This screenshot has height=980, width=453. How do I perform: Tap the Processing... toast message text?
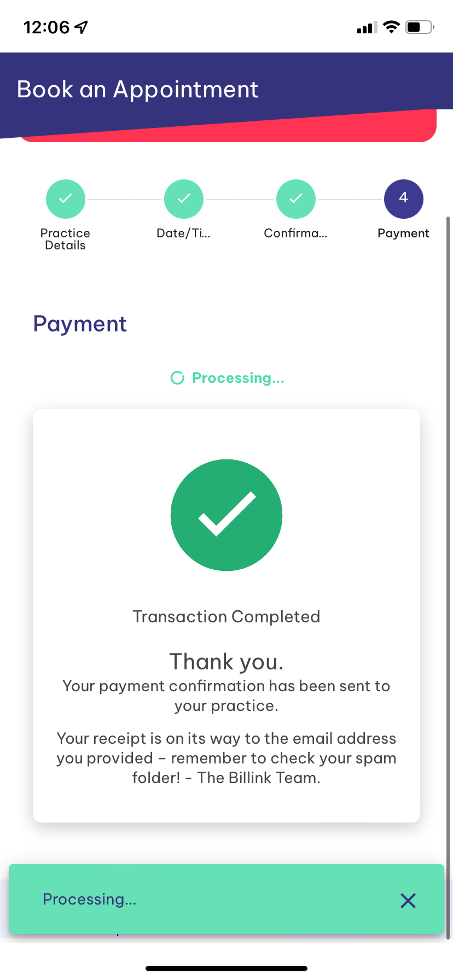[90, 900]
